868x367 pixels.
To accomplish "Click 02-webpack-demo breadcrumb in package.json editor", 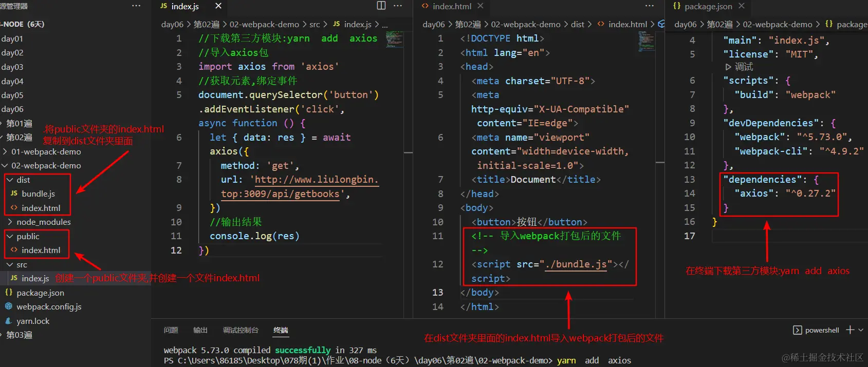I will pyautogui.click(x=778, y=24).
